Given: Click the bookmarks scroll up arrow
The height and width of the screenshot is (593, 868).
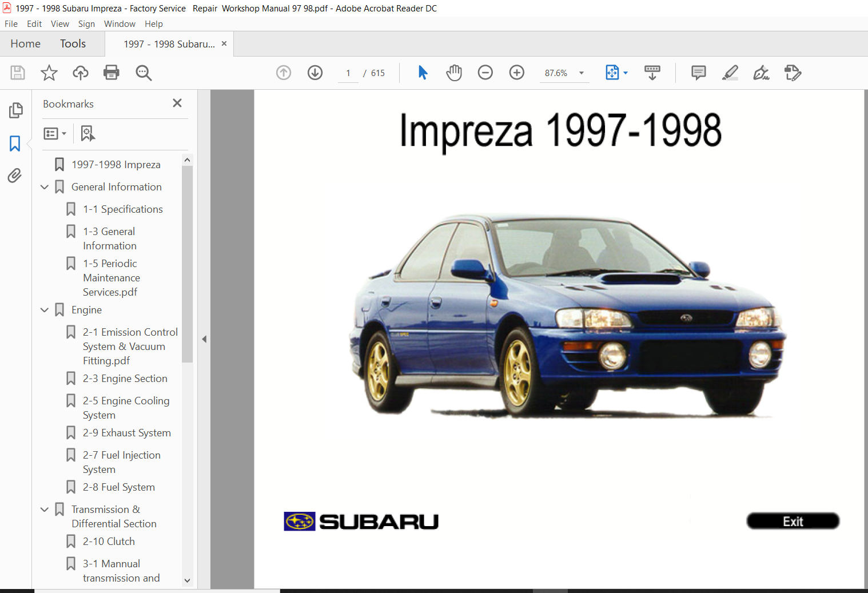Looking at the screenshot, I should 187,160.
